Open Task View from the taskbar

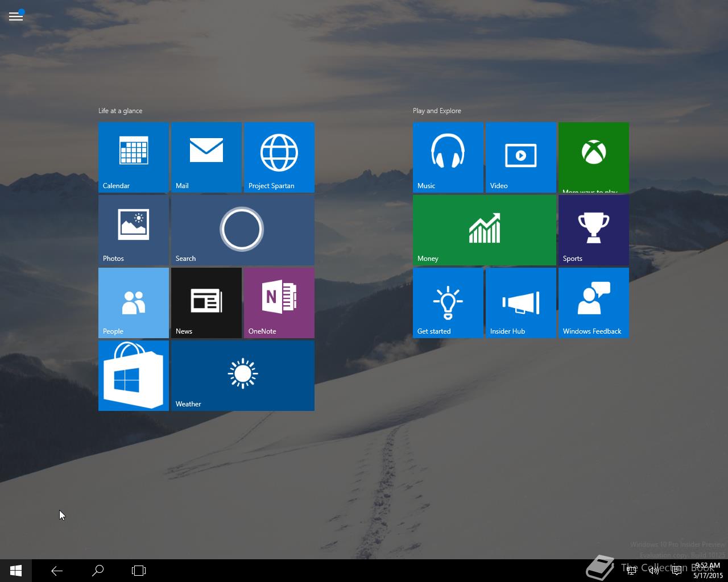[139, 571]
